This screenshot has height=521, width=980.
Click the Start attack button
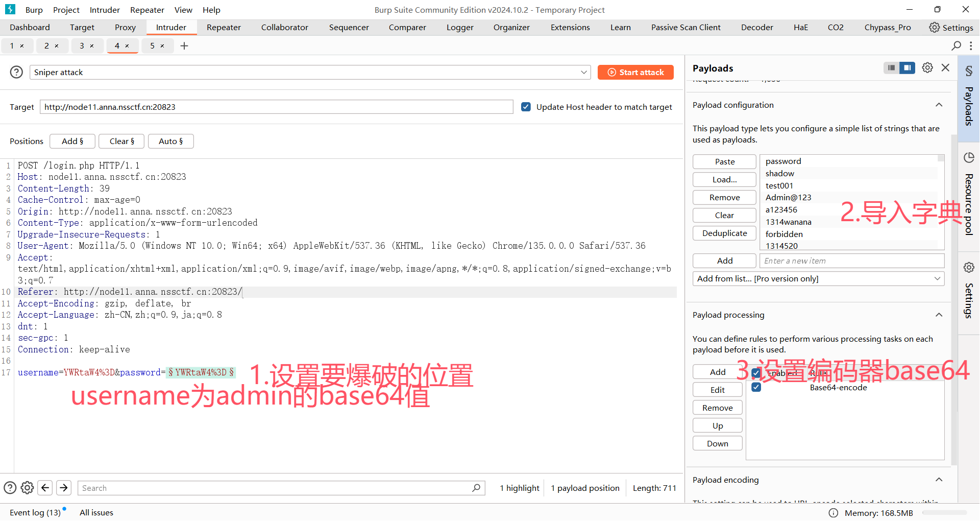pyautogui.click(x=635, y=72)
